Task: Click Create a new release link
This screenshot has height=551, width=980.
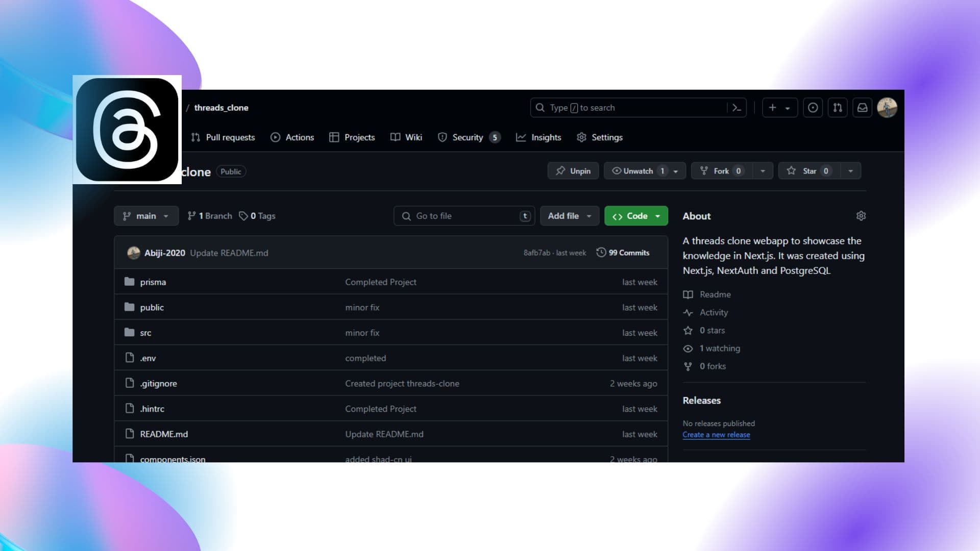Action: click(x=716, y=434)
